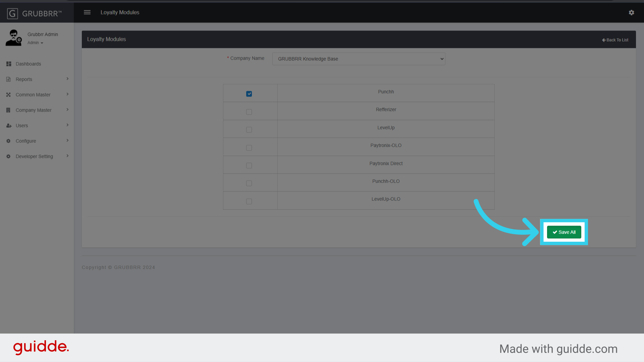
Task: Click the Grubbrr Admin username
Action: pyautogui.click(x=43, y=34)
